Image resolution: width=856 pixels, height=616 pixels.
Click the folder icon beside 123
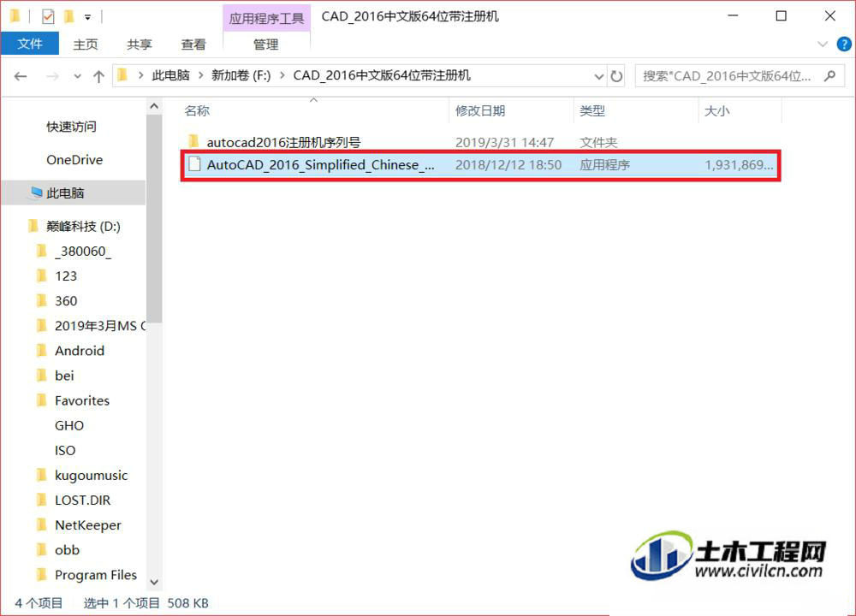click(x=41, y=275)
